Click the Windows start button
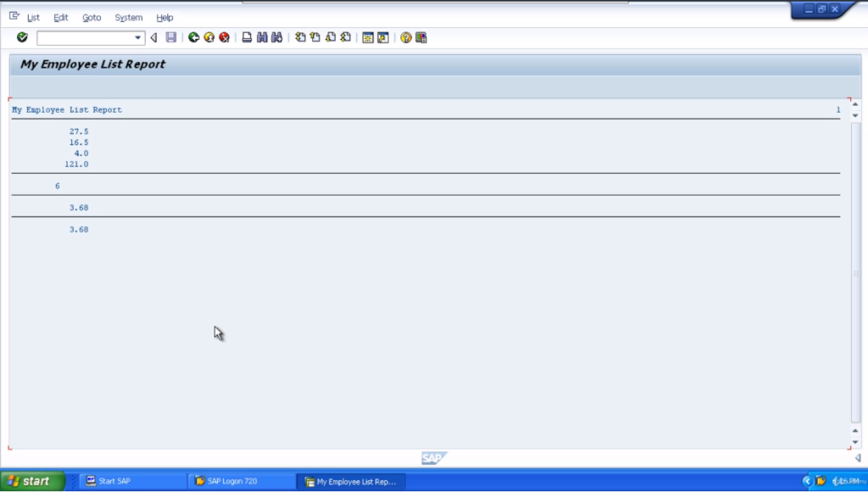This screenshot has height=492, width=868. coord(32,481)
